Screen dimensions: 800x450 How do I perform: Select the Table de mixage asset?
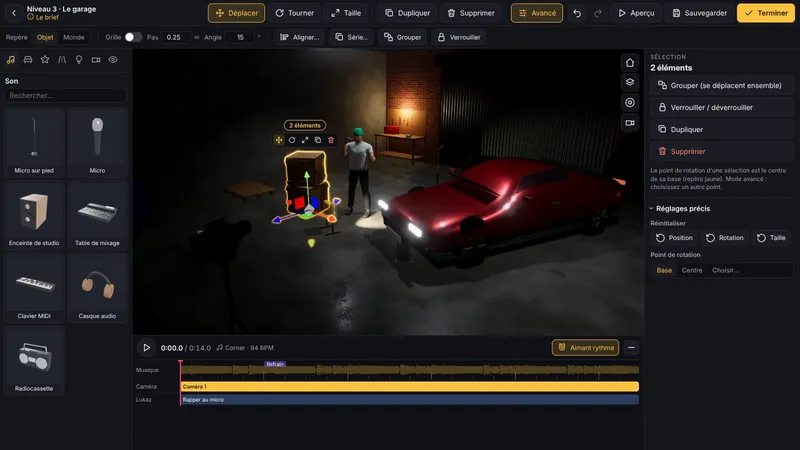97,215
